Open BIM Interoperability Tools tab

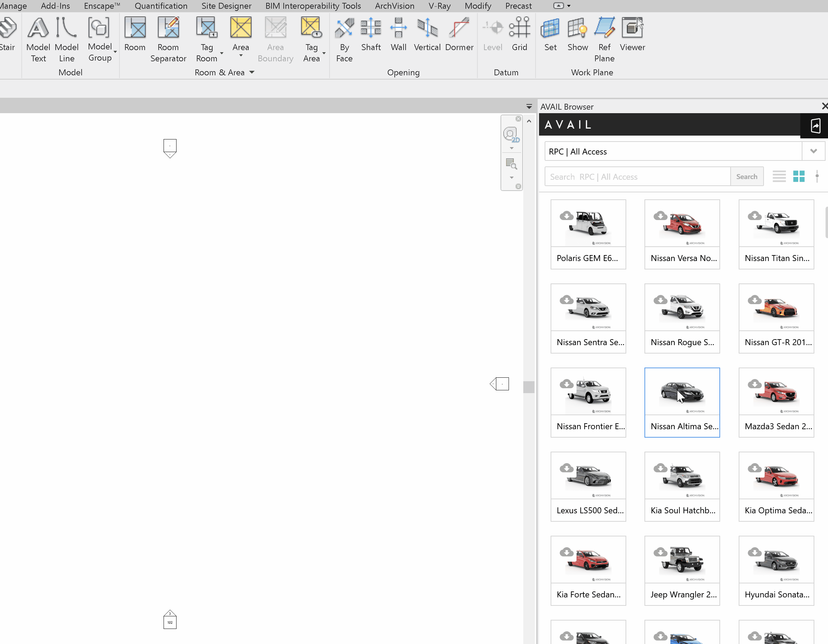click(x=313, y=6)
